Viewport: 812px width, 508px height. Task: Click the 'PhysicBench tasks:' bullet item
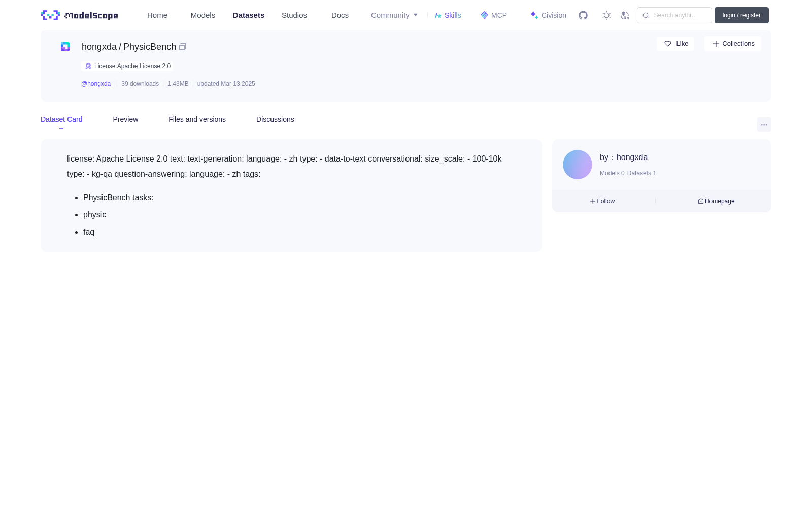(118, 198)
